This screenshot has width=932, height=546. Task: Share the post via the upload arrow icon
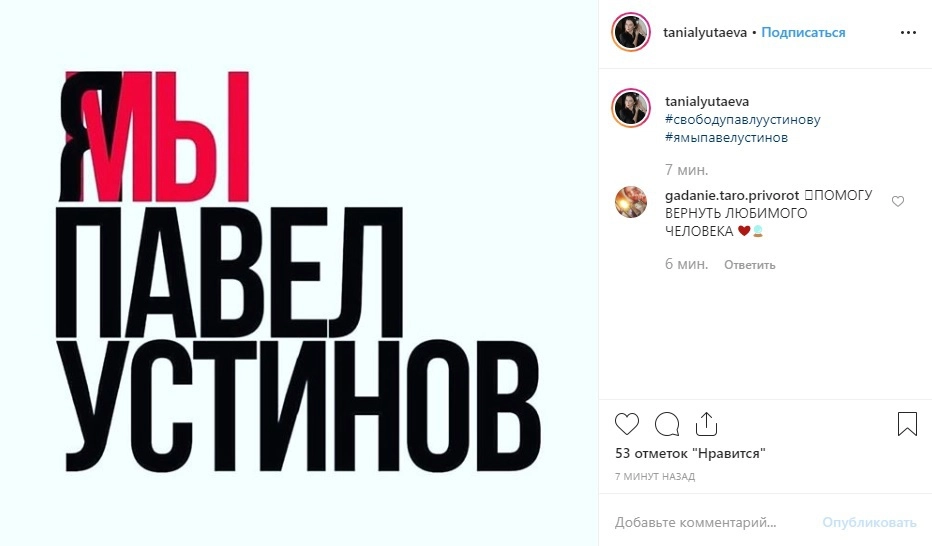(x=706, y=424)
